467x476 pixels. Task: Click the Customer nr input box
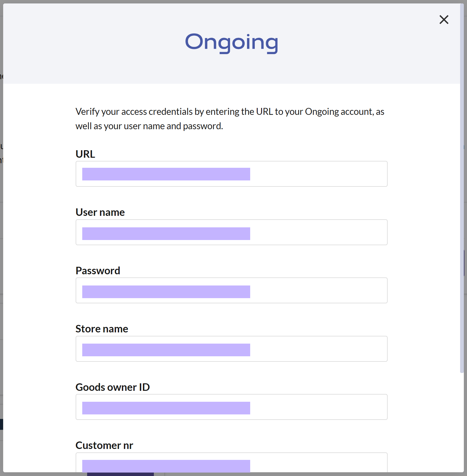231,462
